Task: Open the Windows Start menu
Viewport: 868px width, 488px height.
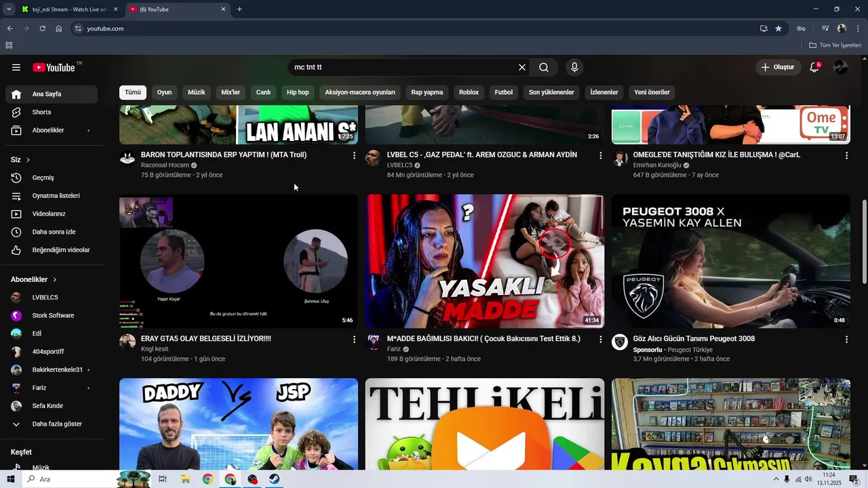Action: click(x=10, y=479)
